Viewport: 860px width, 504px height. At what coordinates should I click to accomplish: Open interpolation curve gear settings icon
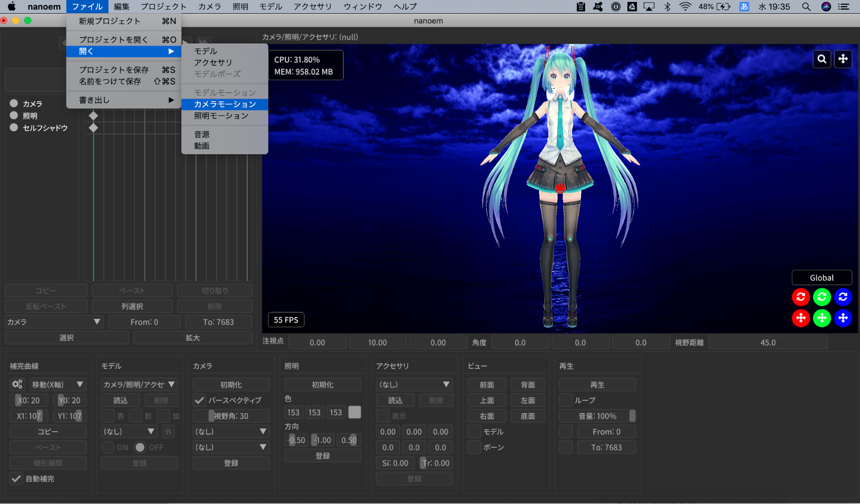(x=17, y=384)
